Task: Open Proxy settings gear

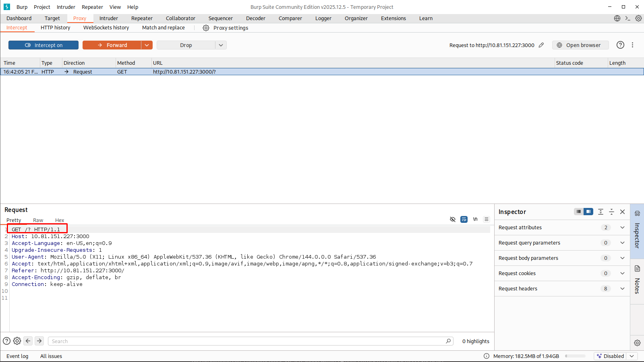Action: coord(206,28)
